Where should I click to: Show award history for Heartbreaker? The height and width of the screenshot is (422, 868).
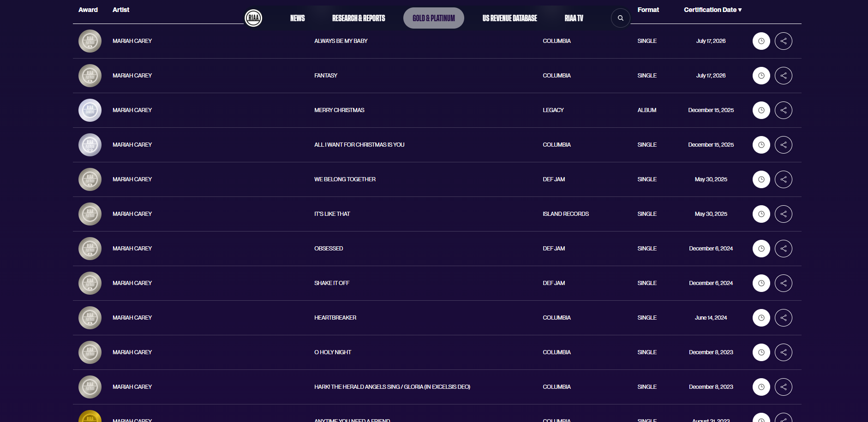[x=761, y=318]
